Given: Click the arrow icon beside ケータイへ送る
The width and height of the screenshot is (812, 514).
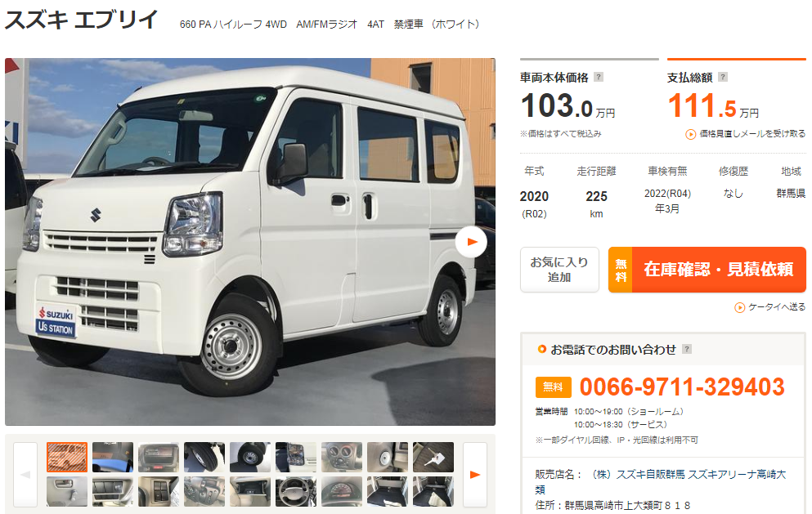Looking at the screenshot, I should coord(739,307).
